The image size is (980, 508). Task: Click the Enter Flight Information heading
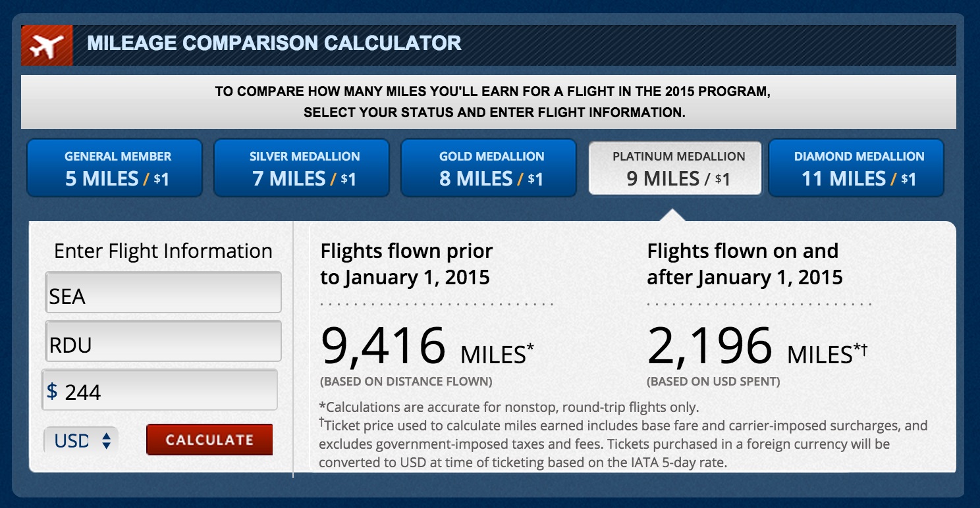tap(163, 251)
